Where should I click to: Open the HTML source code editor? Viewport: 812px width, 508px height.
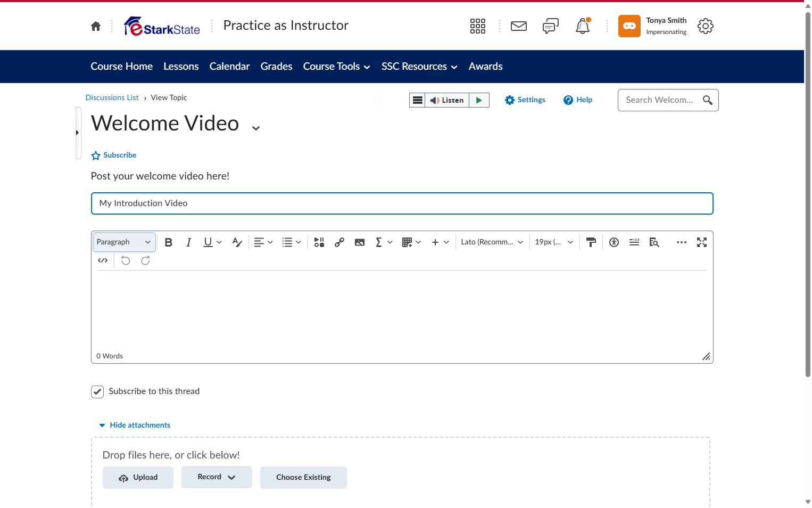click(103, 260)
